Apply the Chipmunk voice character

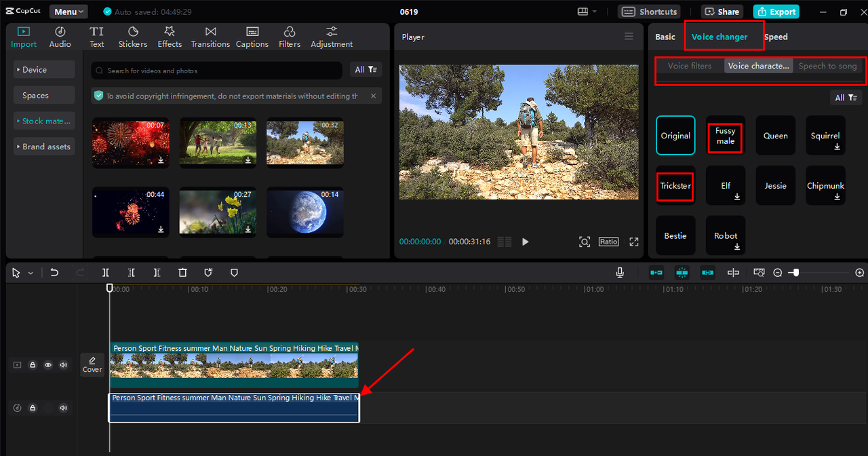825,185
